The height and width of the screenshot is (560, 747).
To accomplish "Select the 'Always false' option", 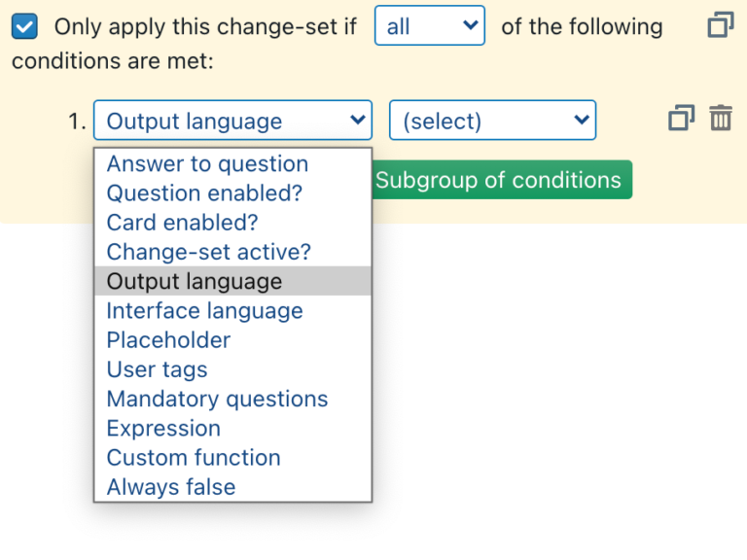I will click(171, 487).
